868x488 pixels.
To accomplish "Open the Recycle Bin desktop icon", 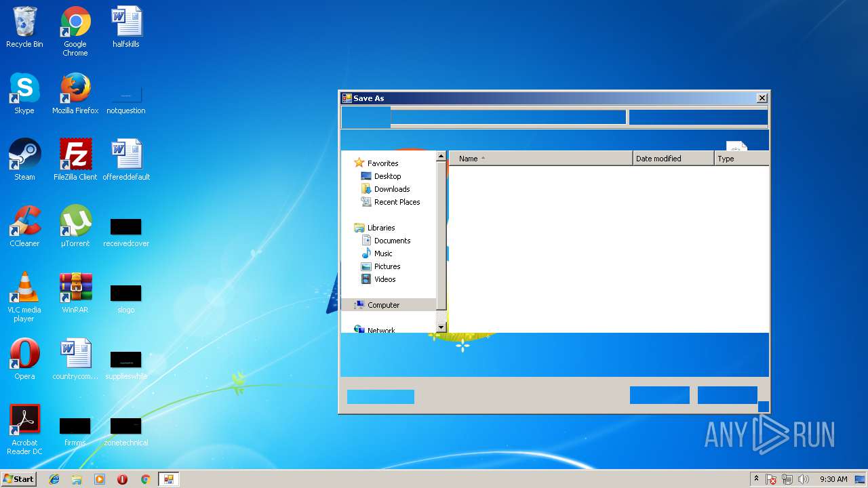I will click(x=24, y=27).
